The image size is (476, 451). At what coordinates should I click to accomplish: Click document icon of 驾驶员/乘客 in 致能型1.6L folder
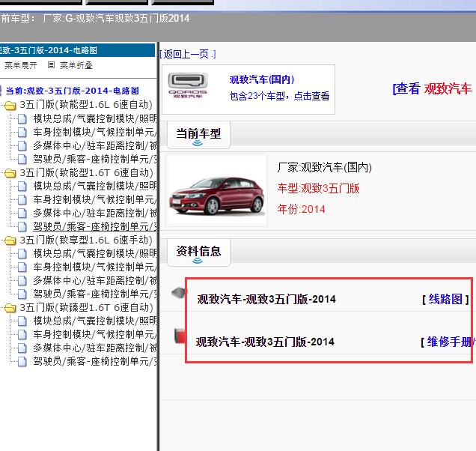(22, 160)
